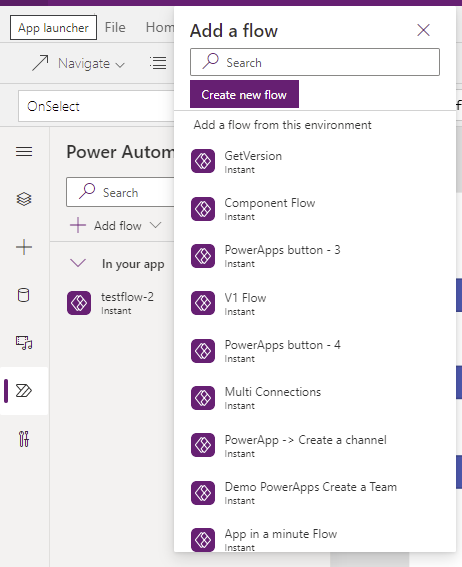Collapse the In your app section
The height and width of the screenshot is (567, 462).
pos(78,263)
